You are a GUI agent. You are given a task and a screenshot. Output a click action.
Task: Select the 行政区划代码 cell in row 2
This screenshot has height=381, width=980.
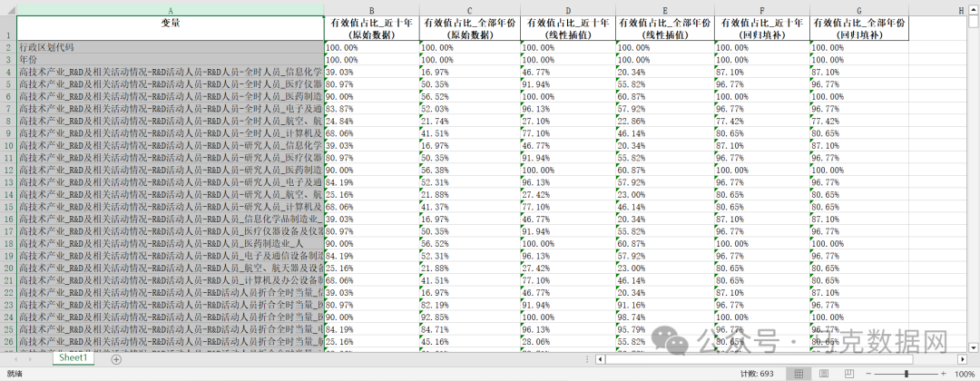tap(170, 47)
